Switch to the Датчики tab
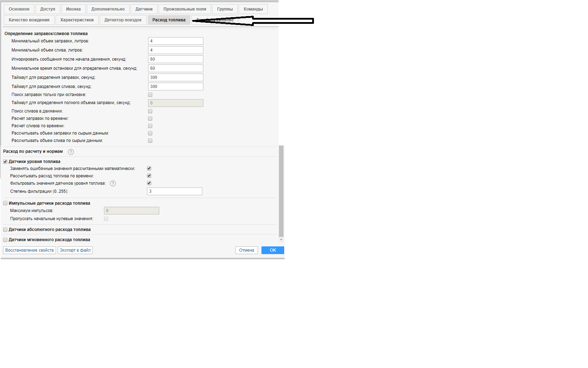Image resolution: width=588 pixels, height=368 pixels. click(144, 9)
